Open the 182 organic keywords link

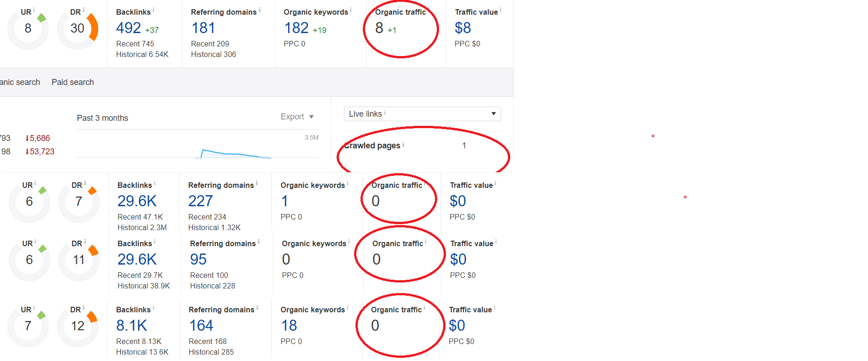296,28
